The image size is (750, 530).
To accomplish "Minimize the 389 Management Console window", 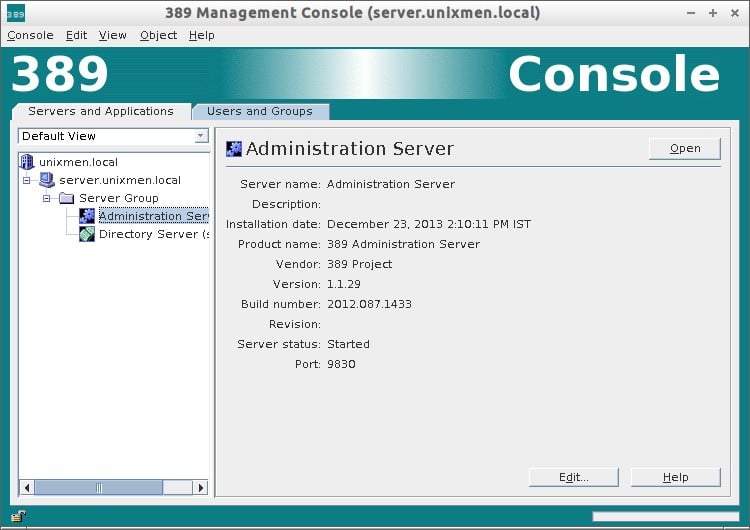I will (691, 13).
